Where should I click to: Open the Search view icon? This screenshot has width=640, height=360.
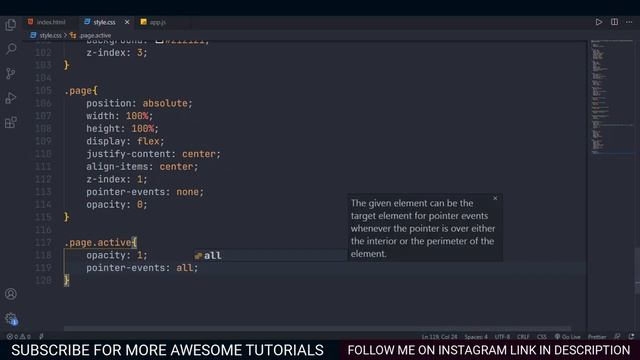pyautogui.click(x=11, y=49)
